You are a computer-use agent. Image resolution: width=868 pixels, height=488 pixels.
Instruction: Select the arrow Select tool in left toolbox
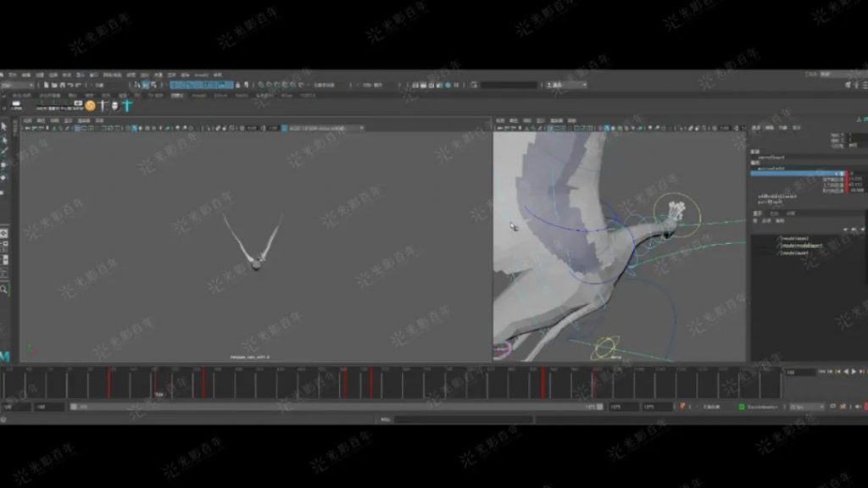point(4,126)
